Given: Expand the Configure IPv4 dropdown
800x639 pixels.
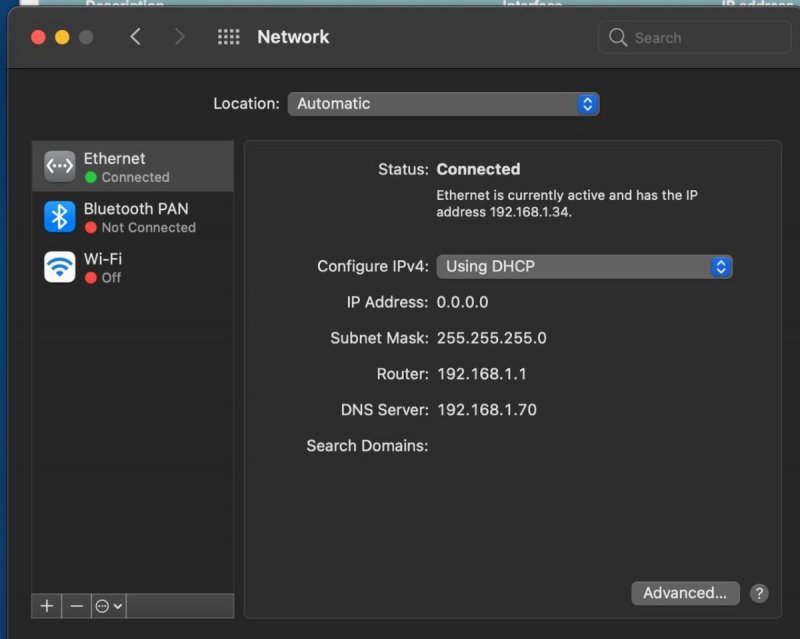Looking at the screenshot, I should coord(584,266).
